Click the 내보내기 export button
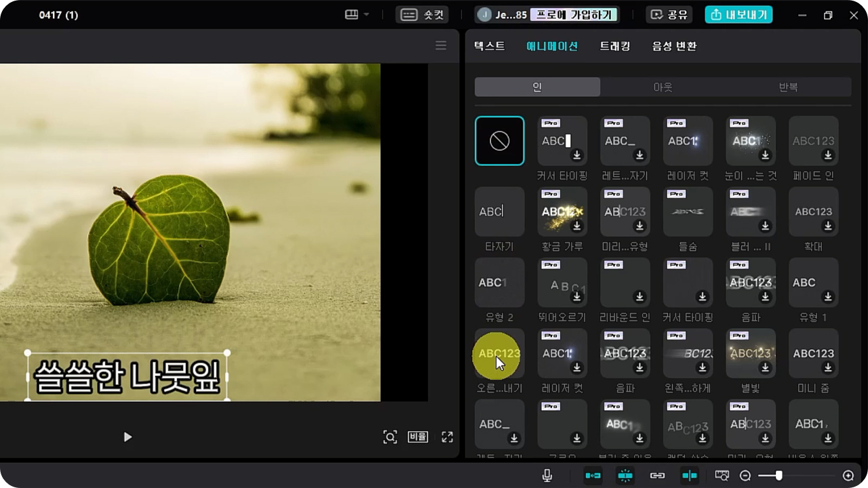The width and height of the screenshot is (868, 488). click(x=738, y=15)
